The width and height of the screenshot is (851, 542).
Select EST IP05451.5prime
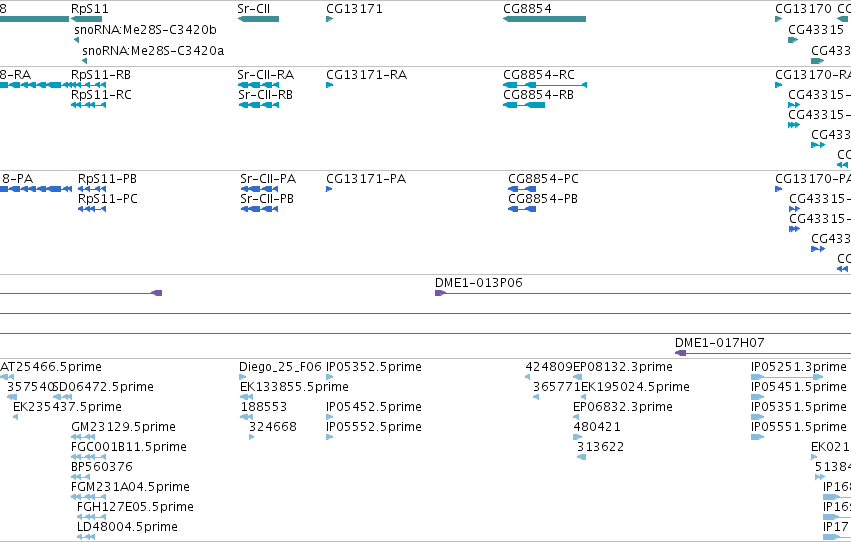[799, 387]
